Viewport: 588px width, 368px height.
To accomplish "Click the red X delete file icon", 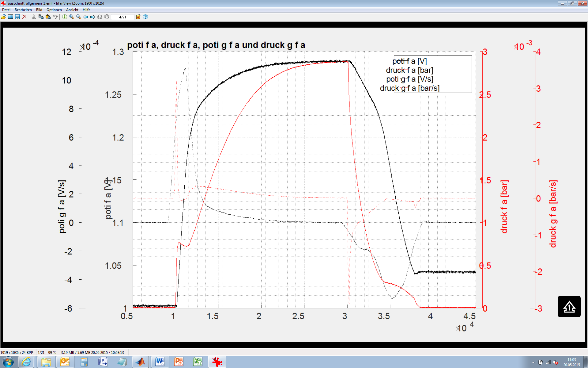I will [24, 17].
